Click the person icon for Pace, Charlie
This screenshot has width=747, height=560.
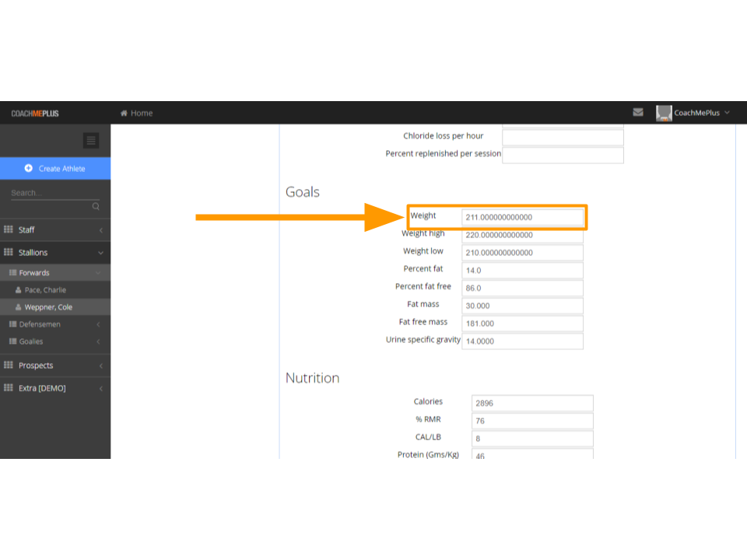pos(18,289)
